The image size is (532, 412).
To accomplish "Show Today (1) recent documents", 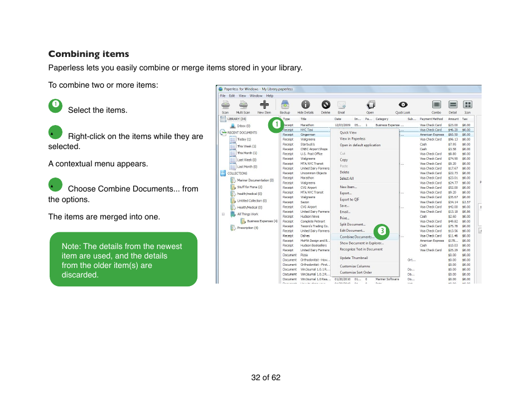I will click(x=244, y=139).
